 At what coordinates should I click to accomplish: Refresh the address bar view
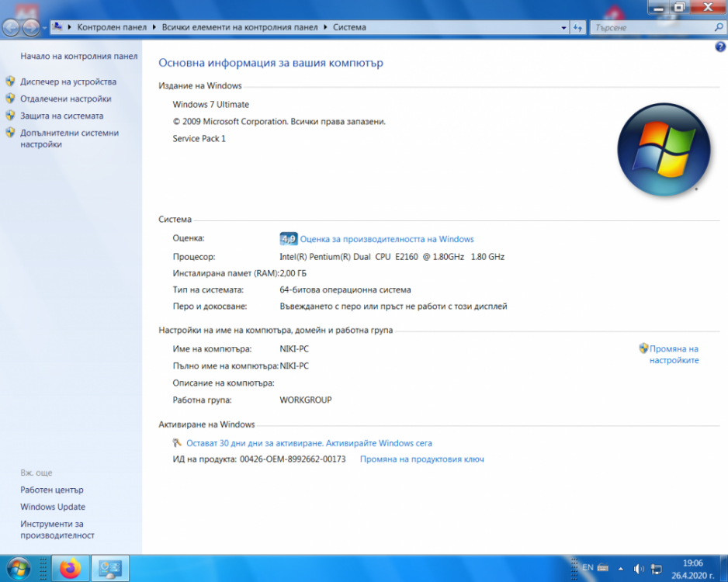pyautogui.click(x=577, y=28)
